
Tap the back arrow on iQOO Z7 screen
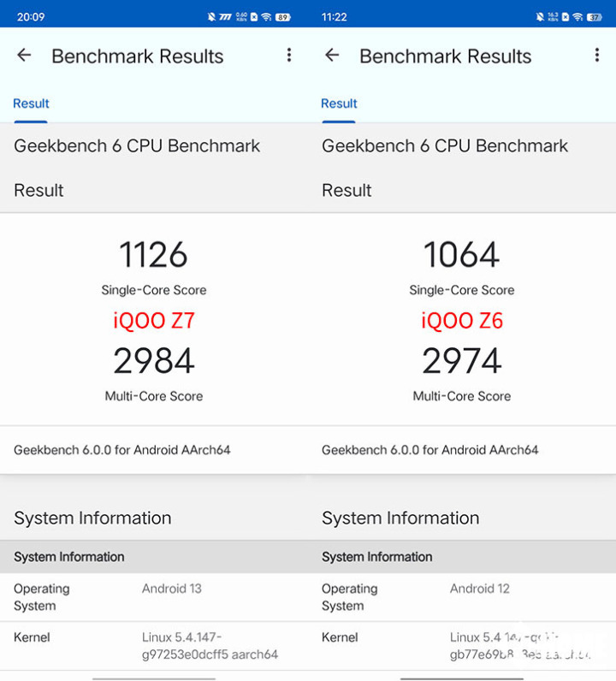click(x=24, y=56)
